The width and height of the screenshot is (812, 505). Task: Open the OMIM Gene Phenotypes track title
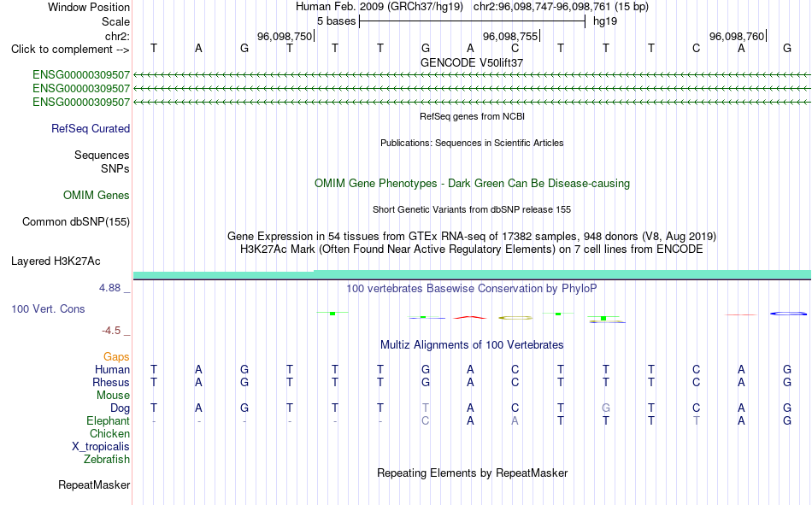coord(472,184)
